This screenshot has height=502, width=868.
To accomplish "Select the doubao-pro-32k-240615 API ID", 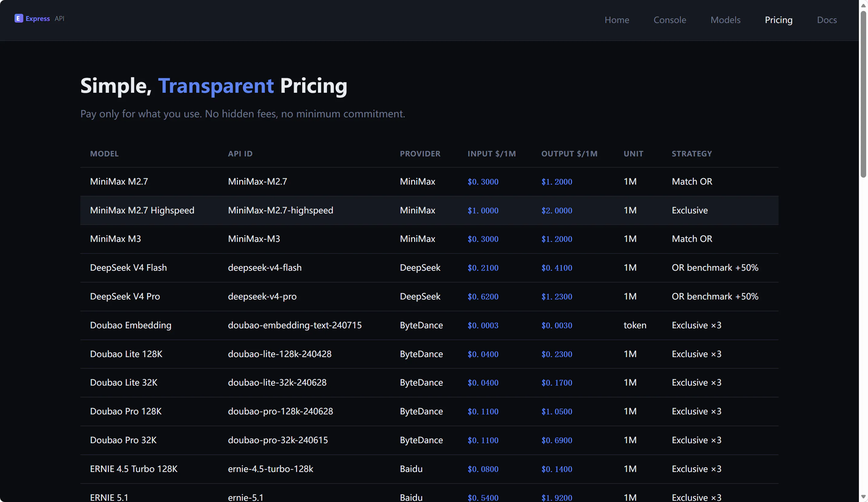I will tap(278, 440).
